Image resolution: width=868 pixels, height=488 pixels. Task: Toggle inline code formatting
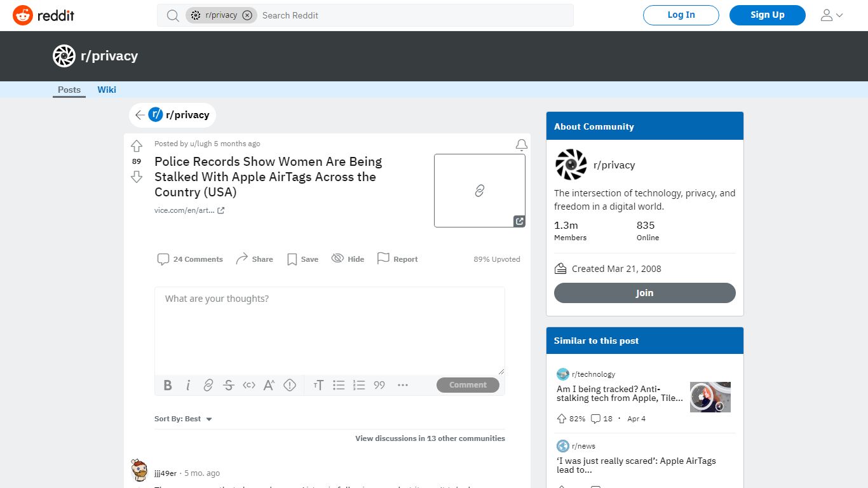(249, 385)
